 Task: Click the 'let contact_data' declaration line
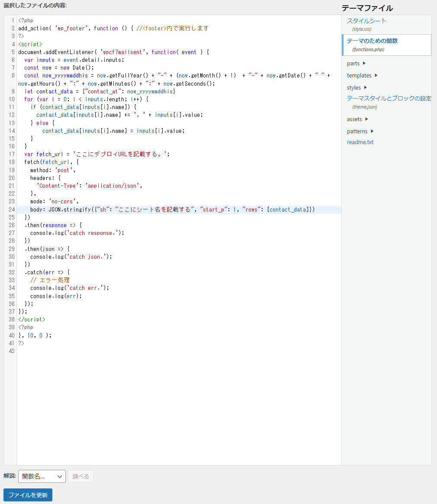[100, 92]
